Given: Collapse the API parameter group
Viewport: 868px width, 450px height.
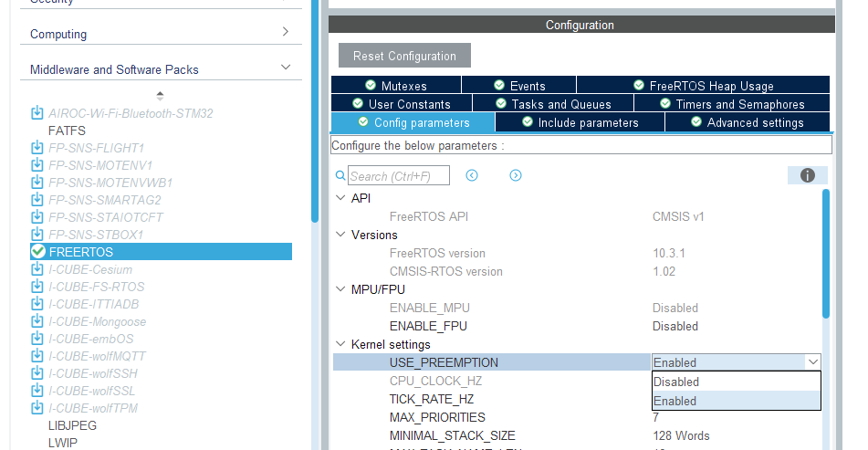Looking at the screenshot, I should pos(340,197).
